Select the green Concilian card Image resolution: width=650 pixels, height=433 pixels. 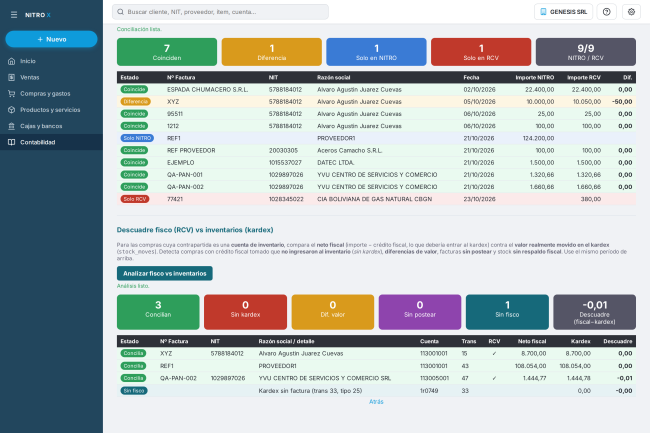158,312
